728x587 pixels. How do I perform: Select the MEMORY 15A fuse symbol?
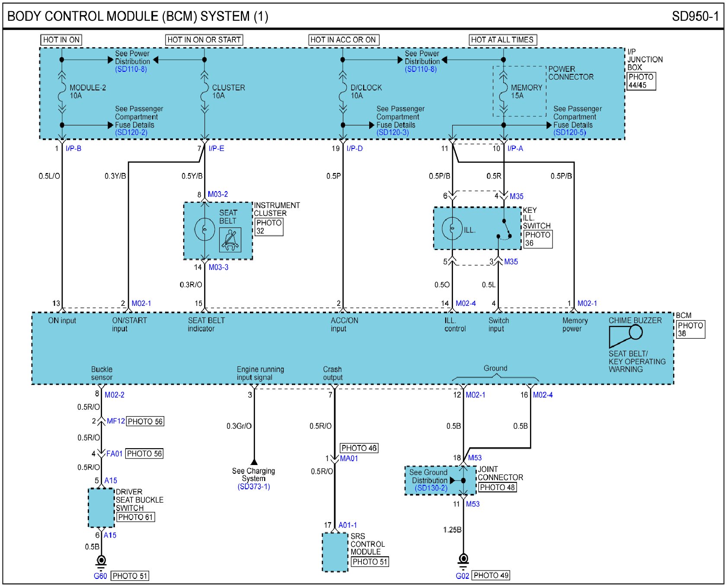coord(503,92)
